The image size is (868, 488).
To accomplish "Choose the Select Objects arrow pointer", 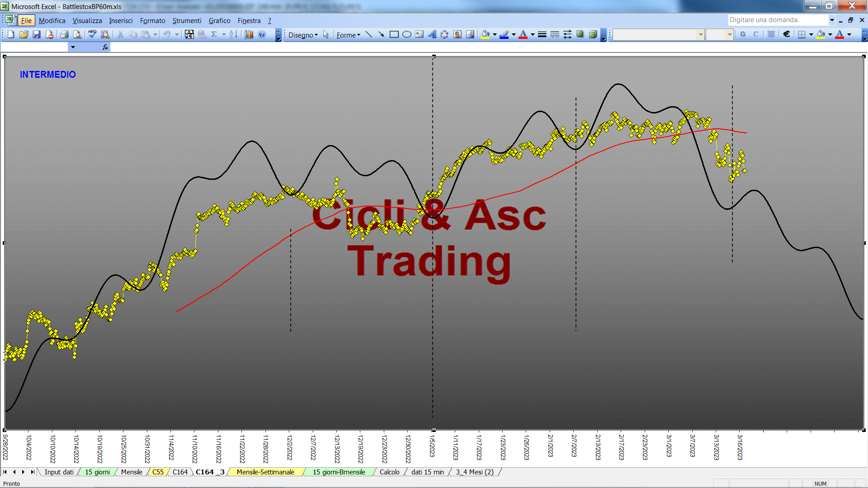I will click(326, 34).
